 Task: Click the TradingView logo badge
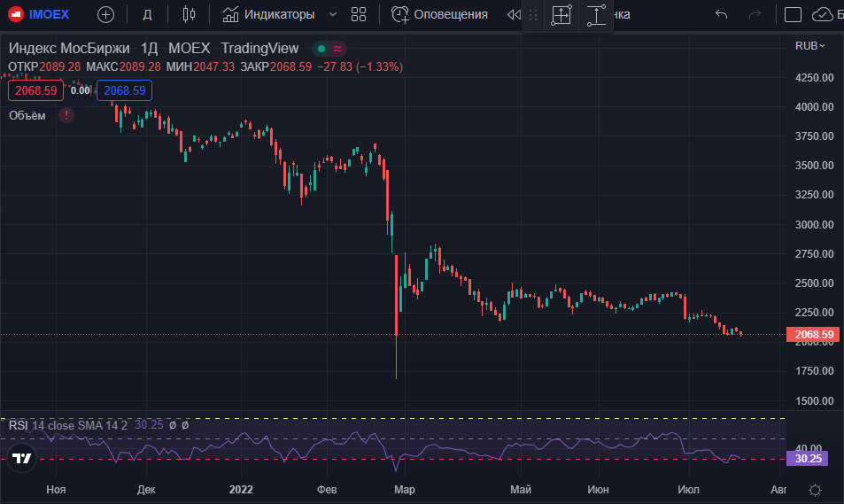coord(21,458)
